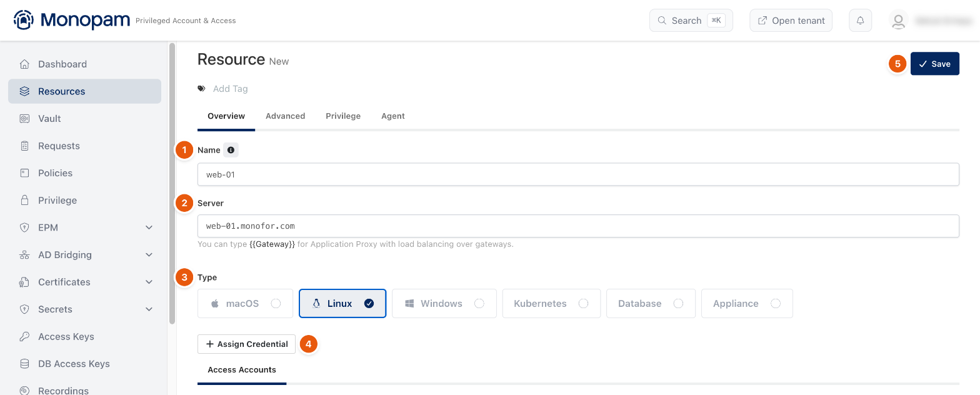Select the Appliance resource type
Screen dimensions: 980x395
tap(747, 304)
